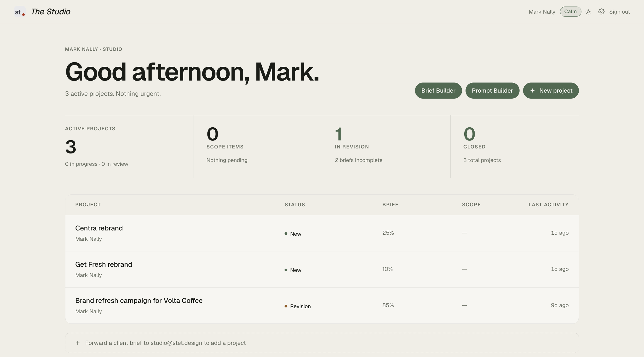
Task: Open the Get Fresh rebrand project
Action: click(x=322, y=269)
